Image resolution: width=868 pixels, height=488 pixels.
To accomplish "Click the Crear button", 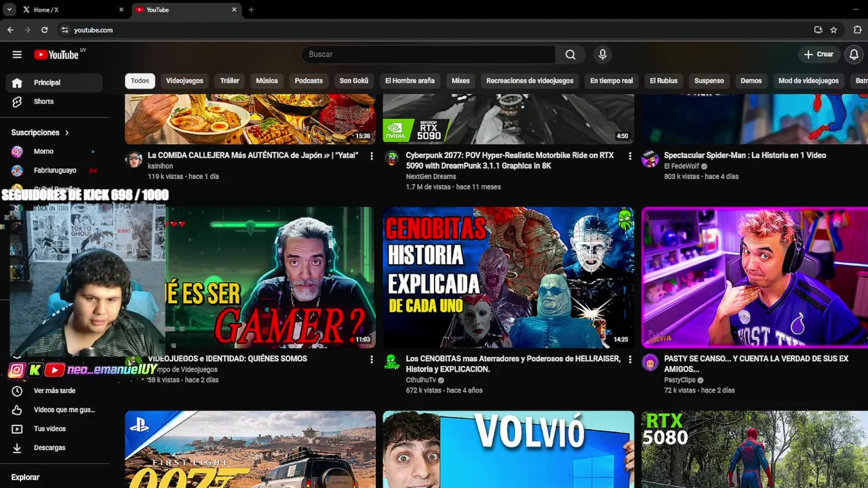I will (x=818, y=55).
